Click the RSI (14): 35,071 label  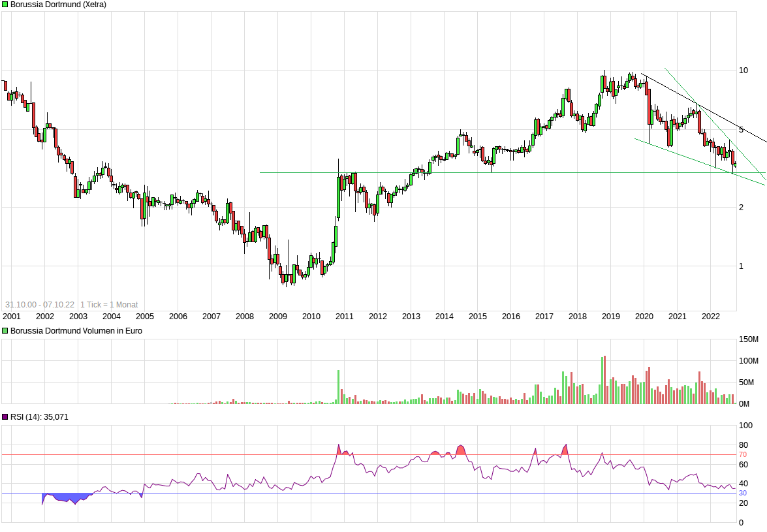[x=39, y=416]
